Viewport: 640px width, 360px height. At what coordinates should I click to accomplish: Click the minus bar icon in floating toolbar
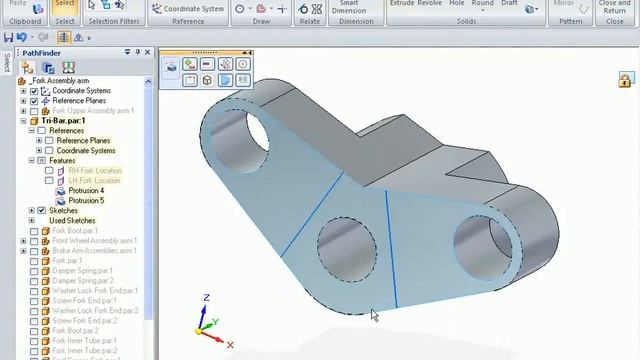(207, 64)
